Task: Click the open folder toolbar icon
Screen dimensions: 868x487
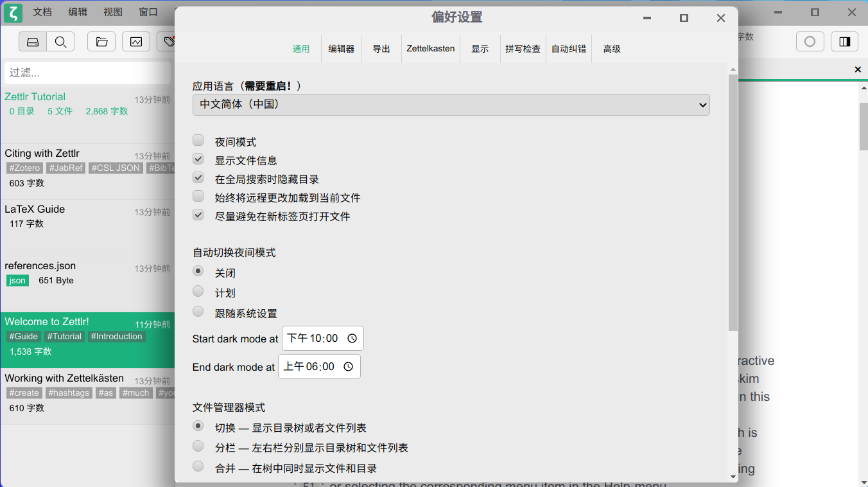Action: (x=101, y=42)
